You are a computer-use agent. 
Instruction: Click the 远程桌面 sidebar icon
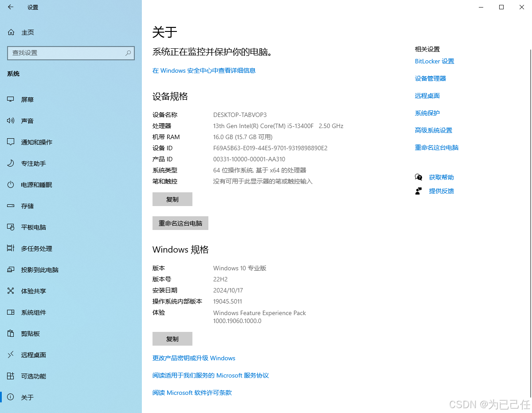(11, 355)
